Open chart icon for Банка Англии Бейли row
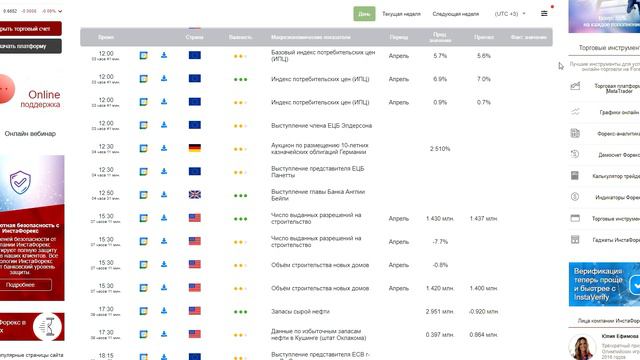Image resolution: width=640 pixels, height=360 pixels. click(143, 195)
